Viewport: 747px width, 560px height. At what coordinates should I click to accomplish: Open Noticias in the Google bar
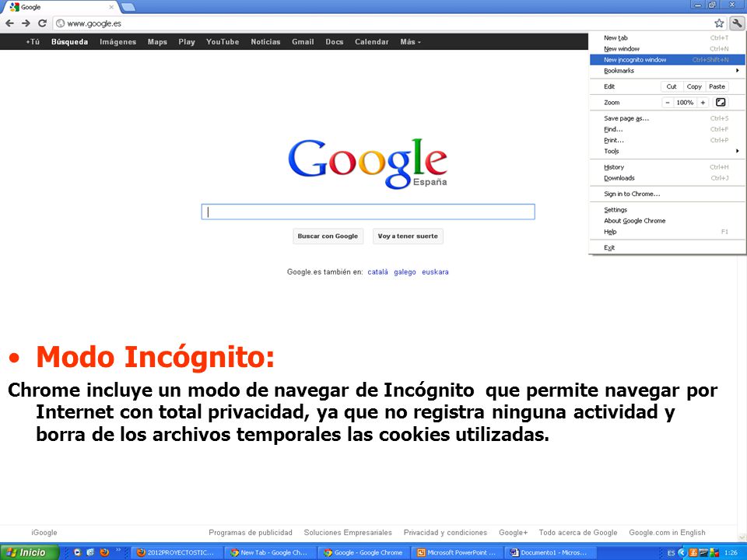(x=265, y=42)
